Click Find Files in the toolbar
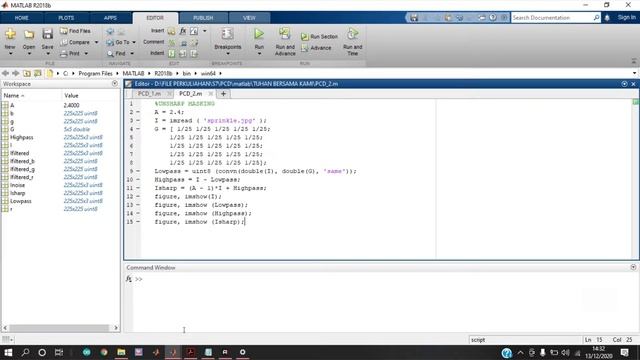This screenshot has width=640, height=360. pos(76,31)
